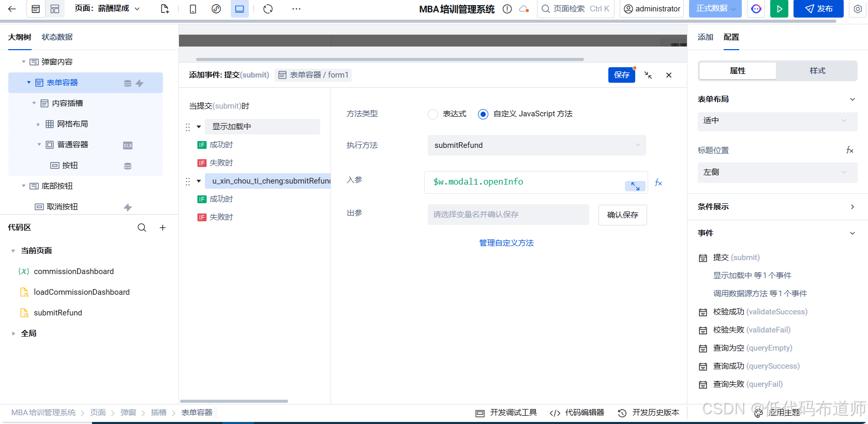Click the 页面检索 search box

coord(576,9)
